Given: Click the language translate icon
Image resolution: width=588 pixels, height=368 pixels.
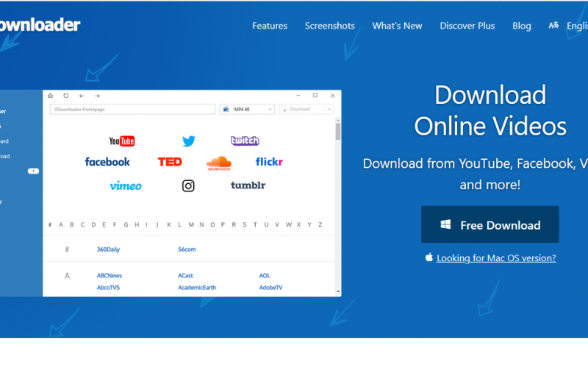Looking at the screenshot, I should [x=553, y=26].
